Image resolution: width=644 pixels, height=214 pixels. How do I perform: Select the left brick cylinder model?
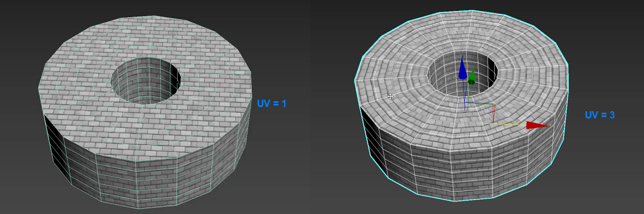tap(145, 112)
